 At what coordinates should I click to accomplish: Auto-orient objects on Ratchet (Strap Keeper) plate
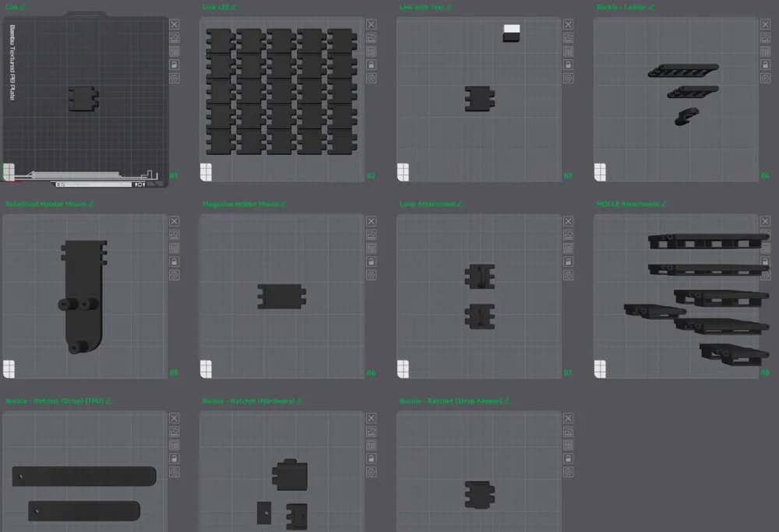(x=569, y=432)
